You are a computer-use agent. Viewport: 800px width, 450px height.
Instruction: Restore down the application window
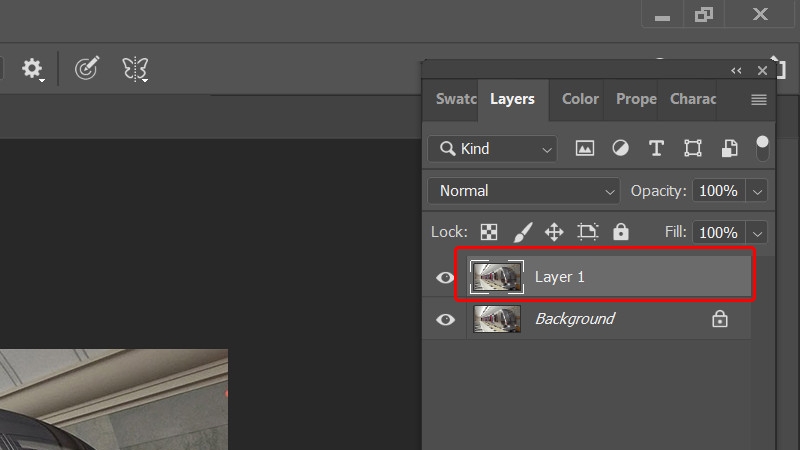(704, 14)
